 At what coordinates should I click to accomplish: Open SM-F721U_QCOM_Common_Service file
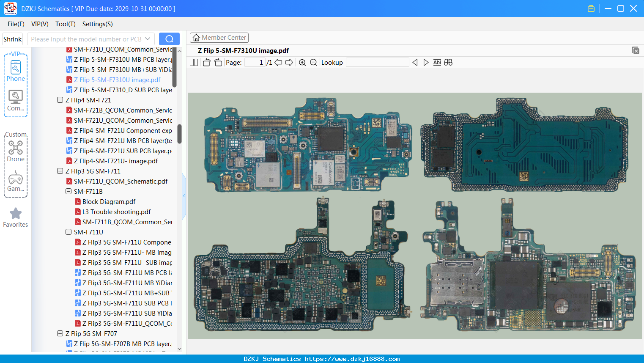pos(119,121)
